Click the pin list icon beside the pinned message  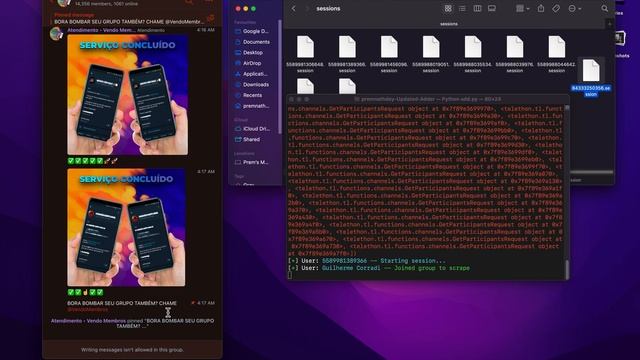pos(211,18)
